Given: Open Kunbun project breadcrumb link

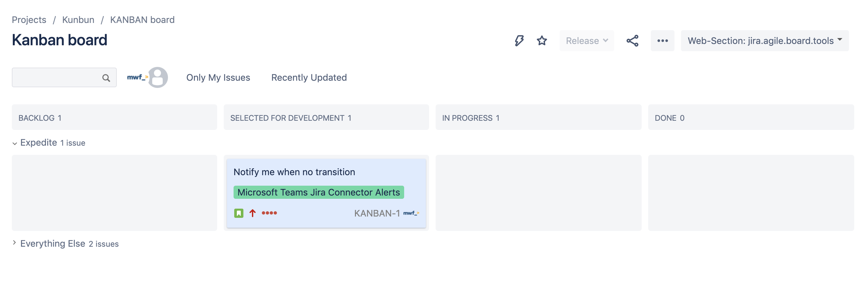Looking at the screenshot, I should [78, 20].
